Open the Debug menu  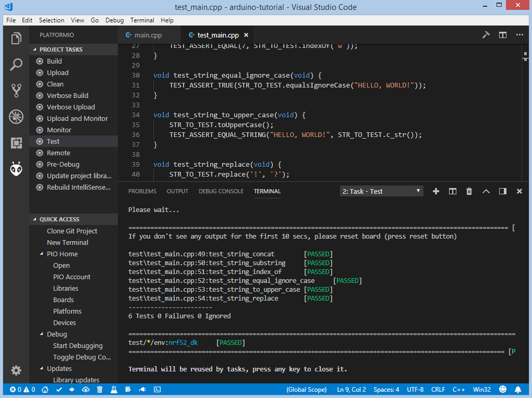pos(114,20)
